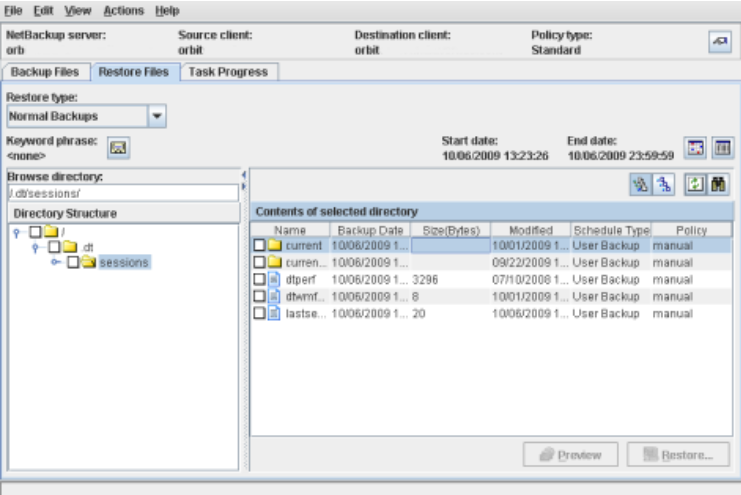Click modified date 07/10/2008 in dtperf row
741x495 pixels.
tap(530, 279)
